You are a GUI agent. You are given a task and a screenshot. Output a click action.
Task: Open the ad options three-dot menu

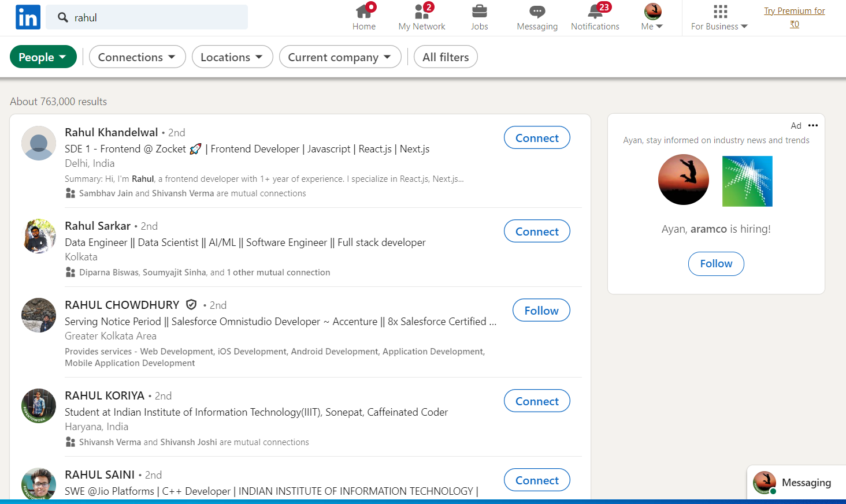tap(813, 125)
